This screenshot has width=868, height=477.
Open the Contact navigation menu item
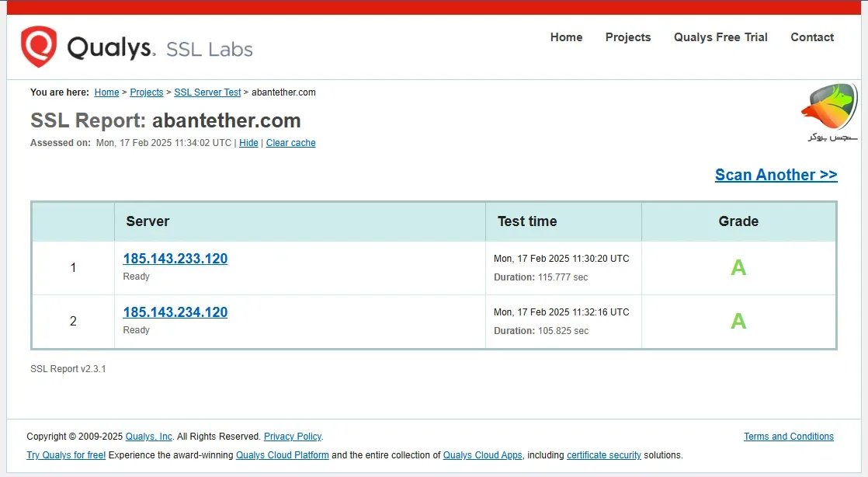[x=812, y=37]
